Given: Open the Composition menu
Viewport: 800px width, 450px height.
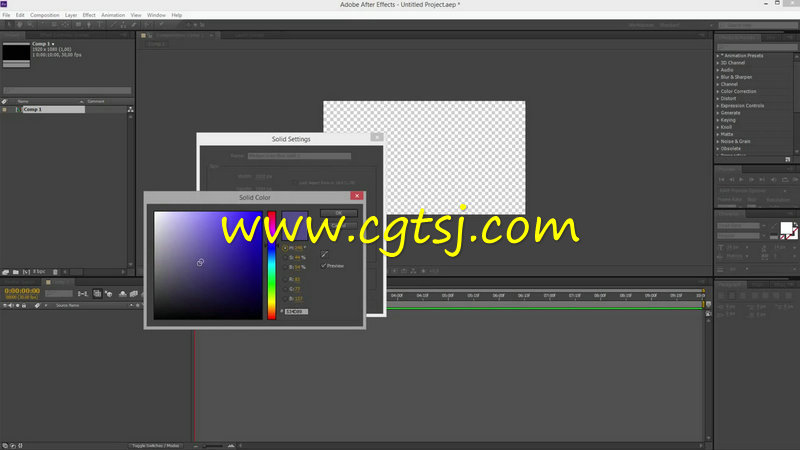Looking at the screenshot, I should 45,15.
